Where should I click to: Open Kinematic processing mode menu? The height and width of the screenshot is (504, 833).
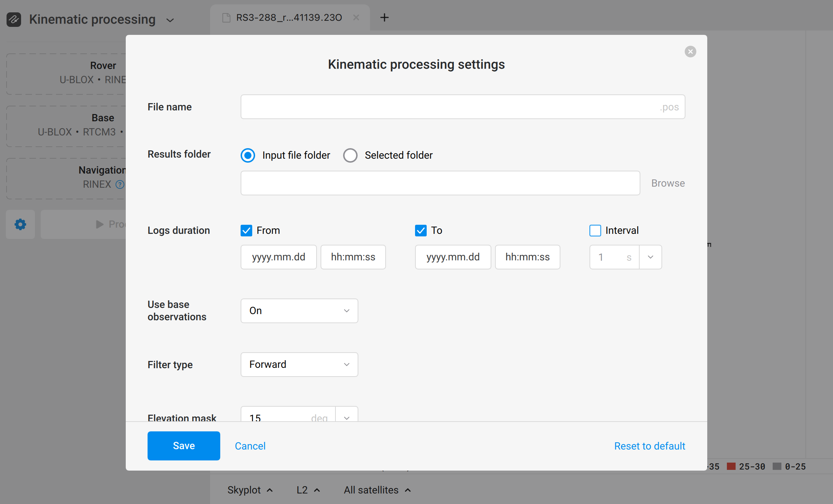170,20
